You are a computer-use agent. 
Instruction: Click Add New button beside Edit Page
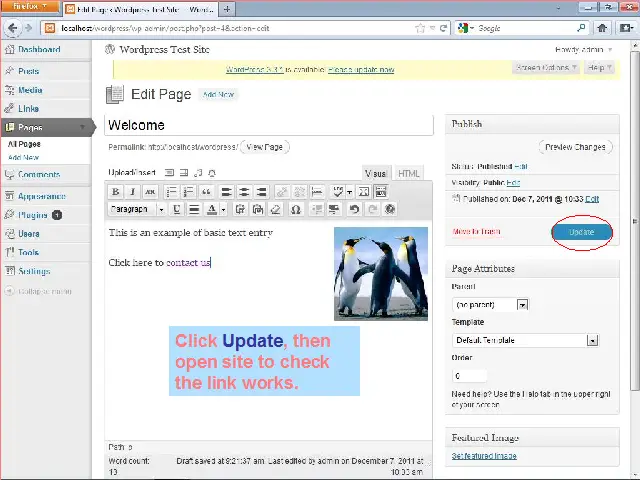(218, 94)
